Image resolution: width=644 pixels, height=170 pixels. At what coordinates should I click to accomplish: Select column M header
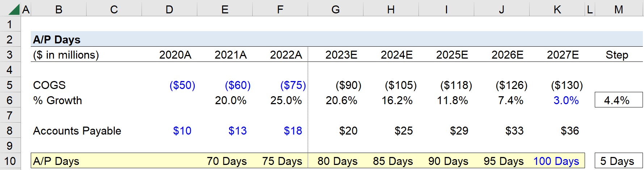coord(619,10)
